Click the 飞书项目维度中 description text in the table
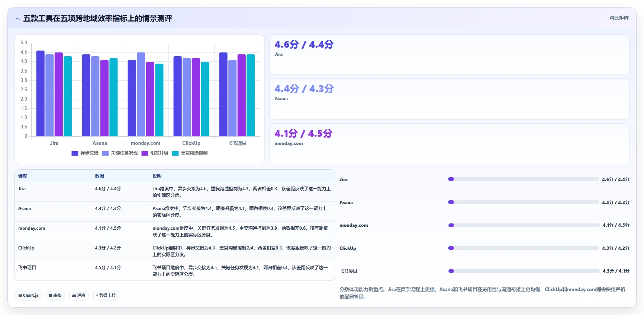 pyautogui.click(x=240, y=271)
